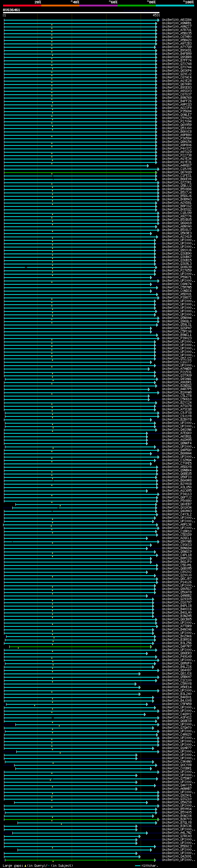Select hit UniRef100_Q5BJJ2

pyautogui.click(x=177, y=186)
